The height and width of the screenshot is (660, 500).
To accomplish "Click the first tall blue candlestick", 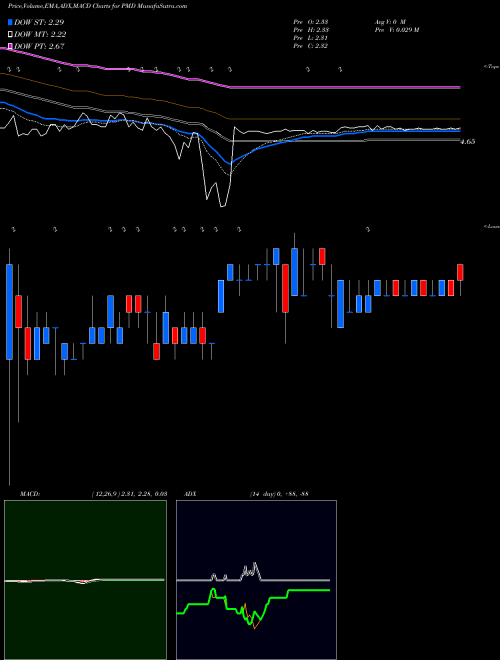I will (x=9, y=312).
